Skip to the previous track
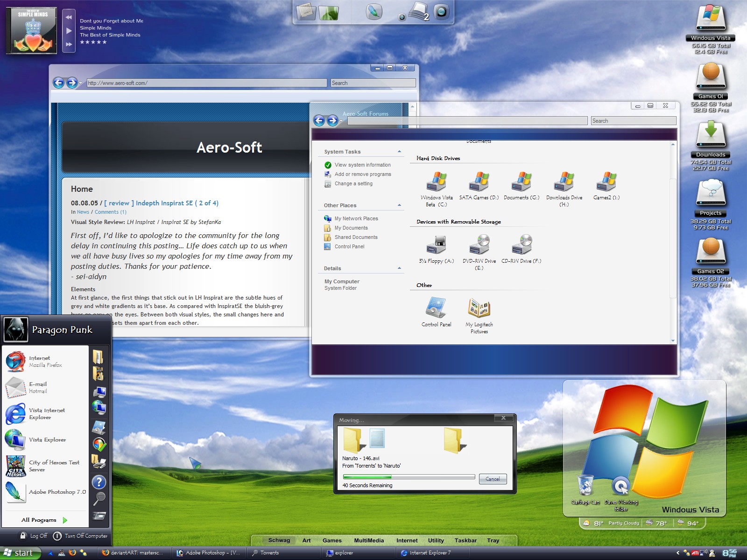The image size is (747, 560). pyautogui.click(x=69, y=17)
